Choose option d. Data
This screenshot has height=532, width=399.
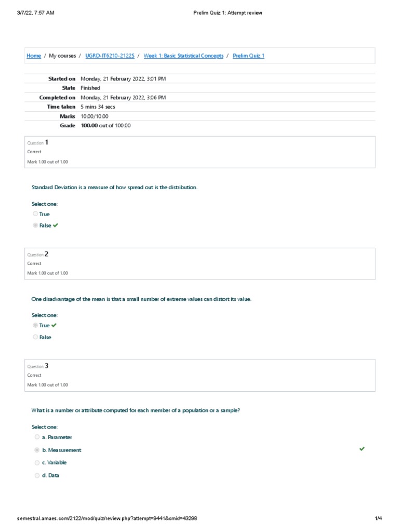(37, 475)
